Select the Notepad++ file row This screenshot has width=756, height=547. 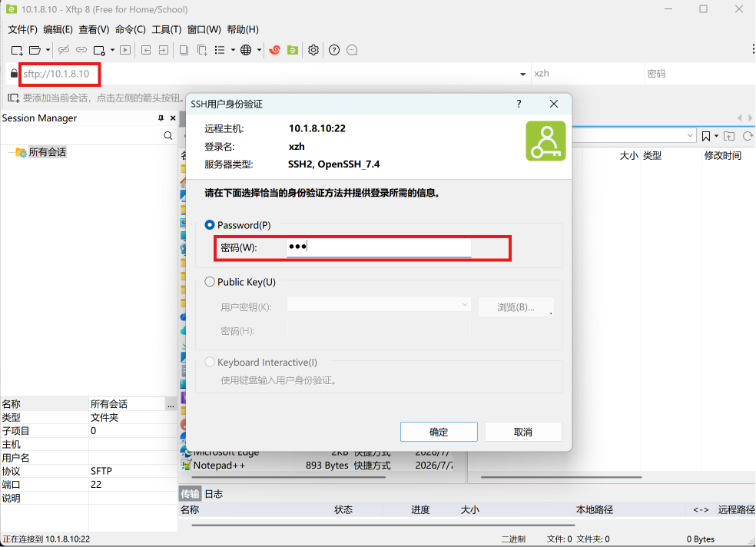[x=317, y=466]
